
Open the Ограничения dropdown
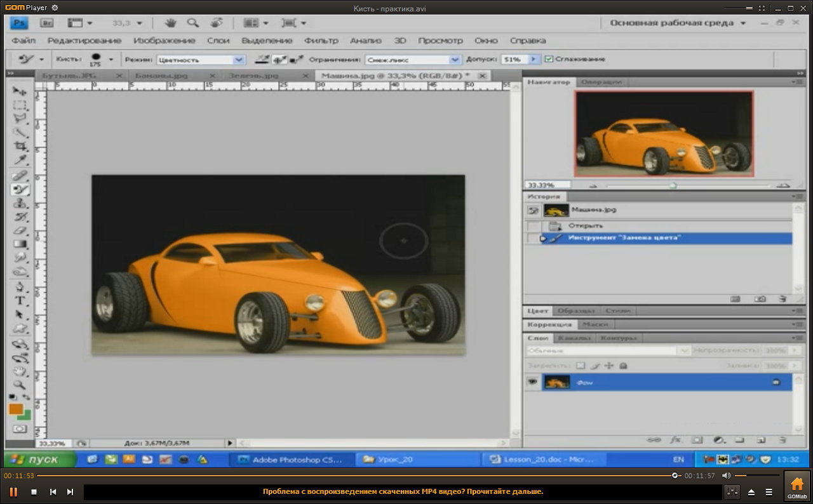click(x=454, y=60)
